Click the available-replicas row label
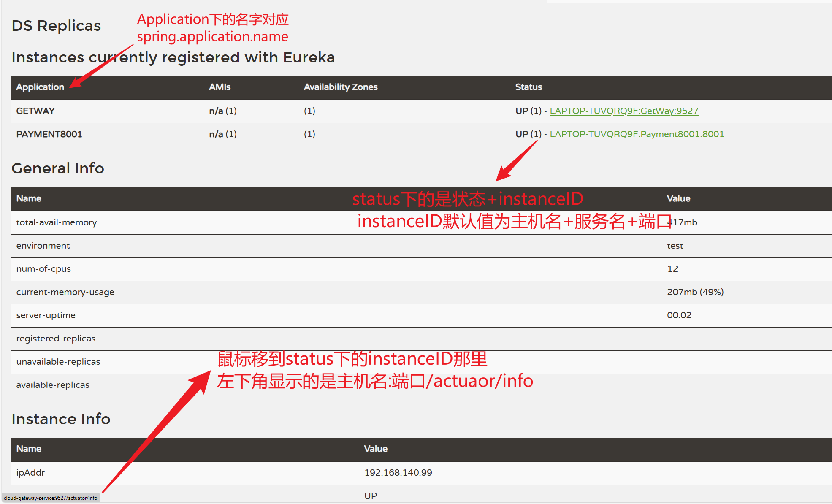Viewport: 832px width, 504px height. pyautogui.click(x=53, y=385)
